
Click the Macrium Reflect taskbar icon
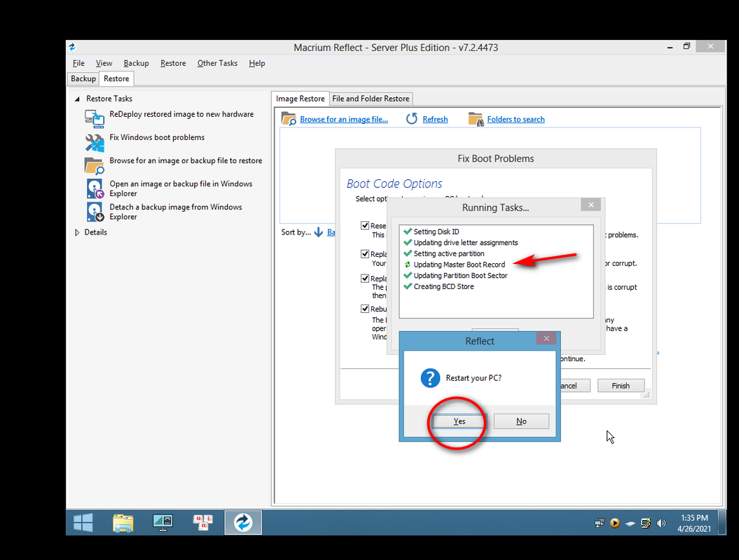[x=243, y=522]
